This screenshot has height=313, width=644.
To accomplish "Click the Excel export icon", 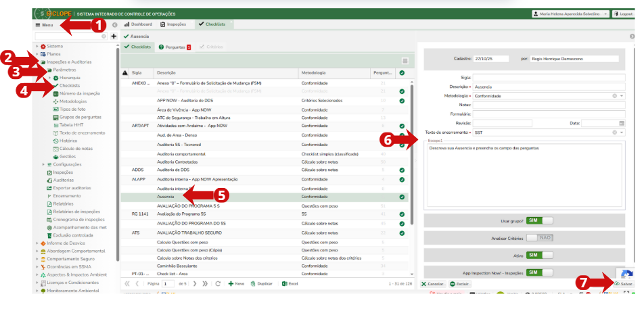I will (285, 284).
